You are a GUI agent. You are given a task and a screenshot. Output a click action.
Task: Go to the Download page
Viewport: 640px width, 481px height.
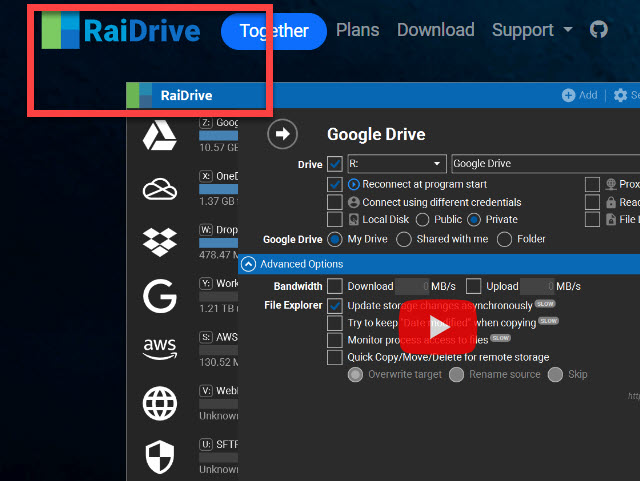pyautogui.click(x=436, y=30)
